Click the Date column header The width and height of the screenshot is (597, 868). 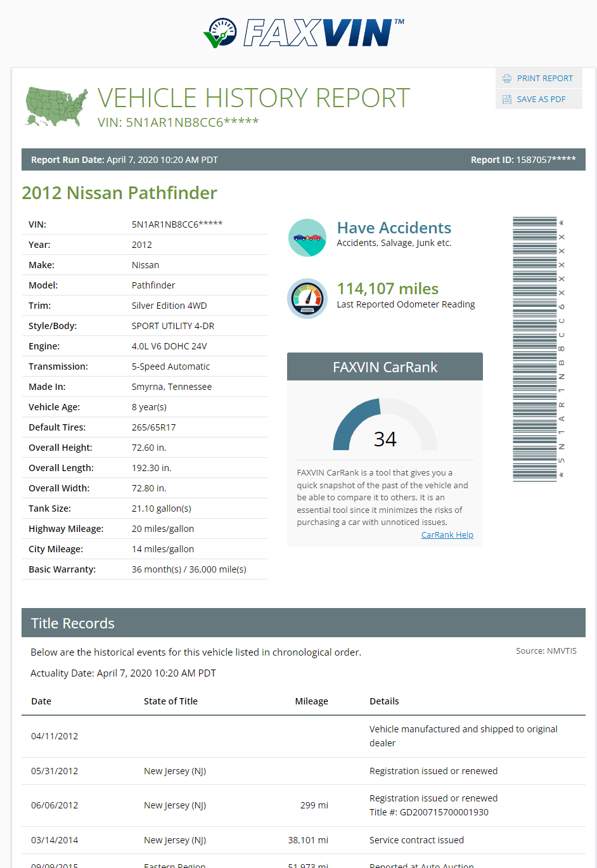click(x=41, y=701)
